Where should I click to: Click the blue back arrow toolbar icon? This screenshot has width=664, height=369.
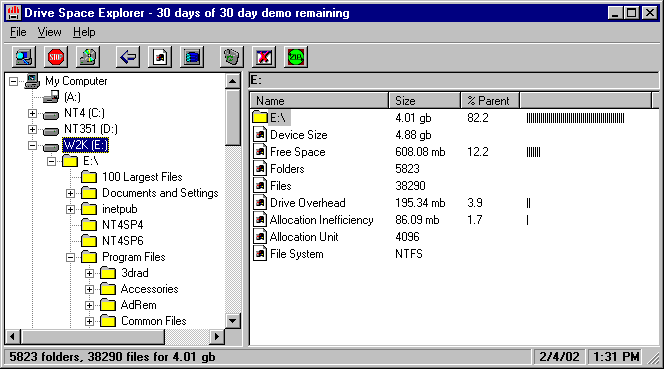[x=128, y=57]
